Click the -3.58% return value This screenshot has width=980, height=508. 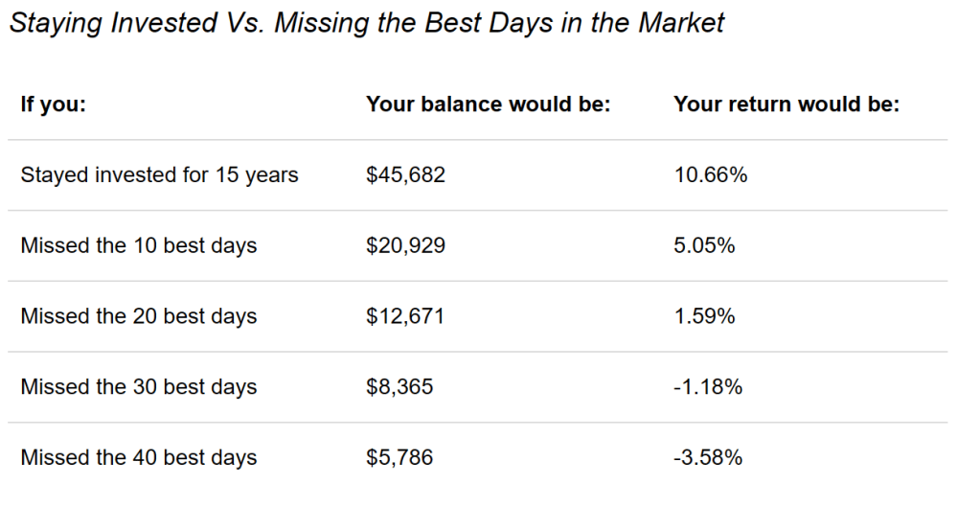708,458
